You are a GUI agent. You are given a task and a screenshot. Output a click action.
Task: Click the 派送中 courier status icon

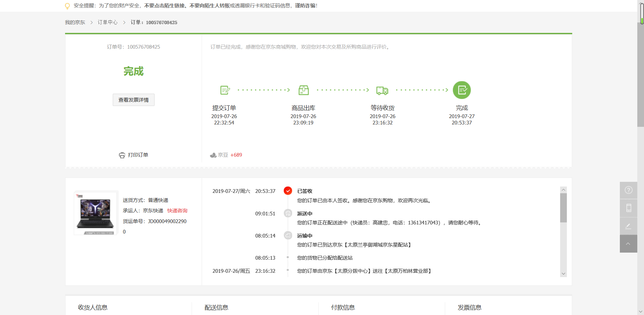[288, 213]
